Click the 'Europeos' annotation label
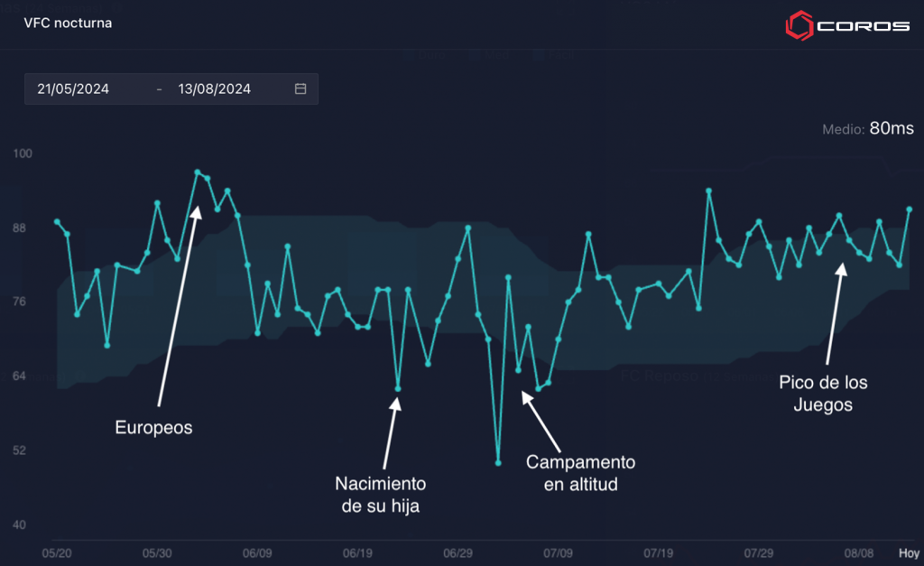 click(153, 428)
